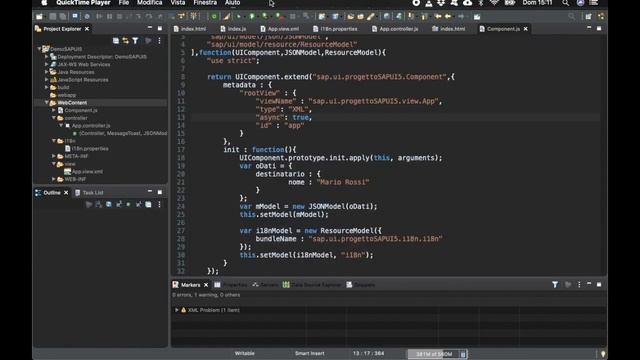Select the build folder in tree
The image size is (640, 360).
click(63, 87)
